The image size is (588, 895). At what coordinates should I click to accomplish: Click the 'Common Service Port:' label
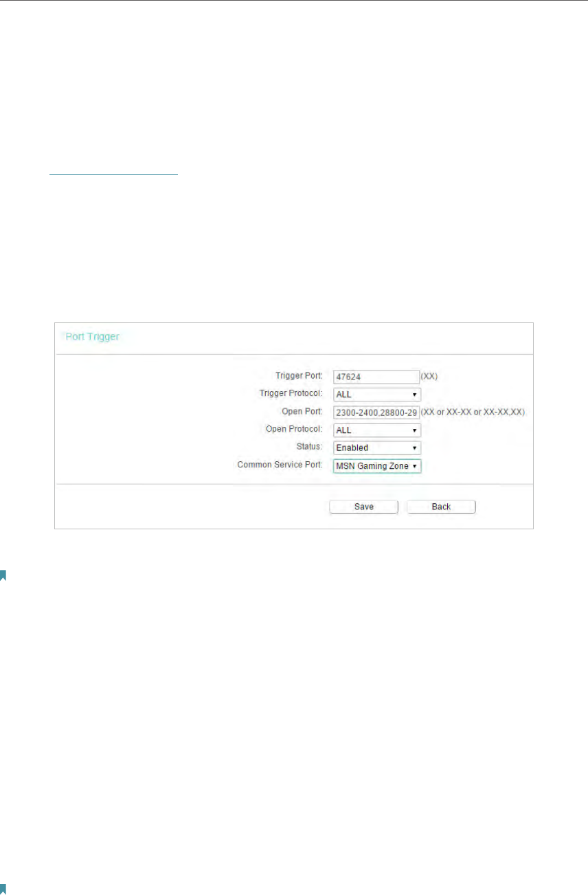tap(280, 465)
